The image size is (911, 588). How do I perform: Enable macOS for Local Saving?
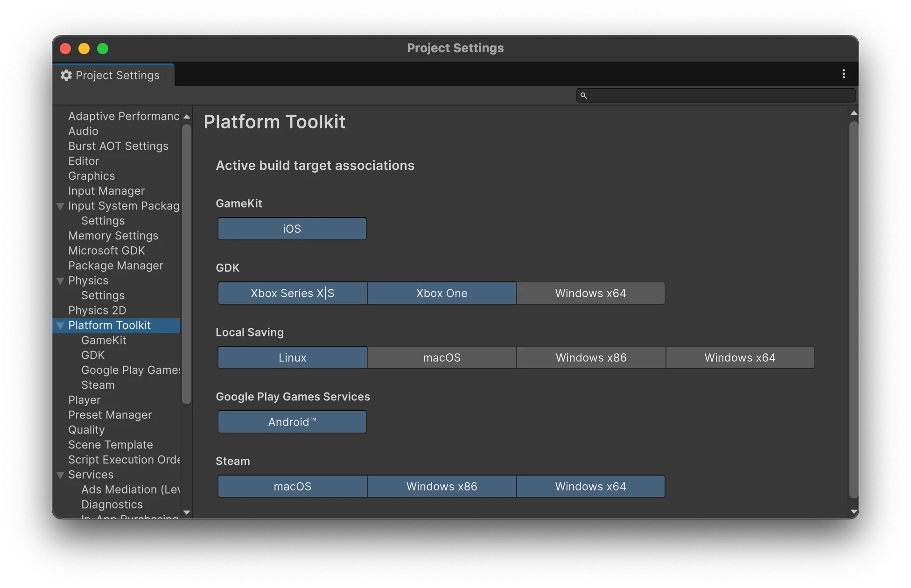point(441,357)
